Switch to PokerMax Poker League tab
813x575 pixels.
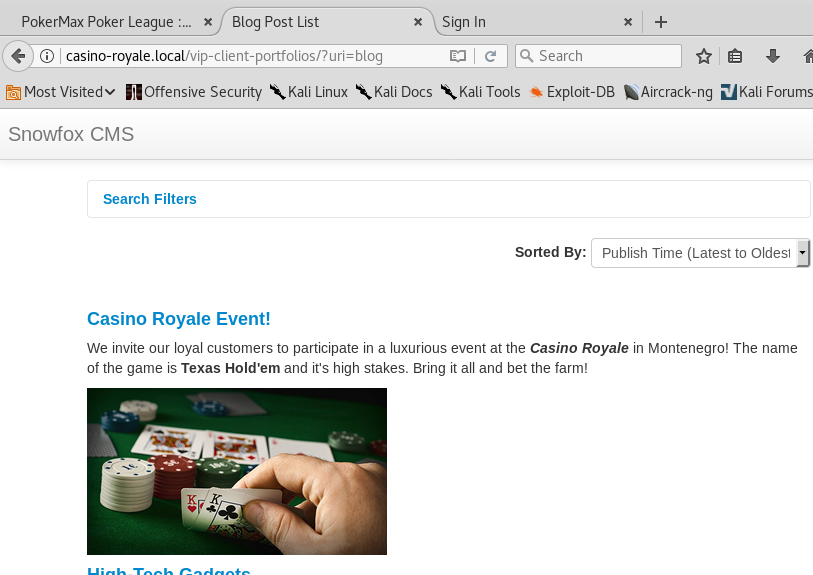(106, 22)
